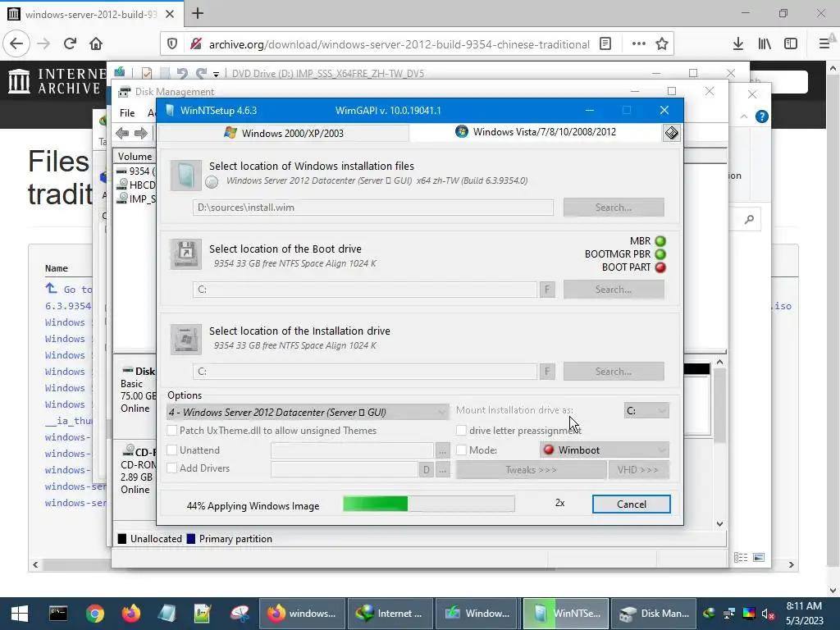Go back in Firefox browser
This screenshot has height=630, width=840.
[x=16, y=43]
